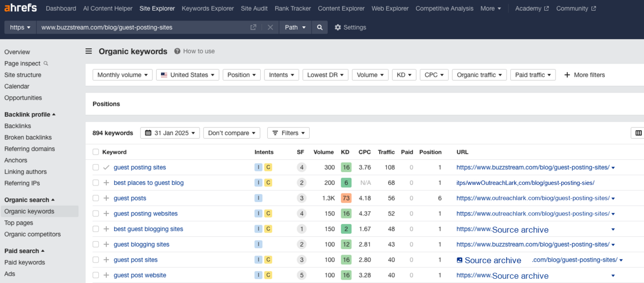Open the https protocol dropdown
Screen dimensions: 644x283
[20, 27]
